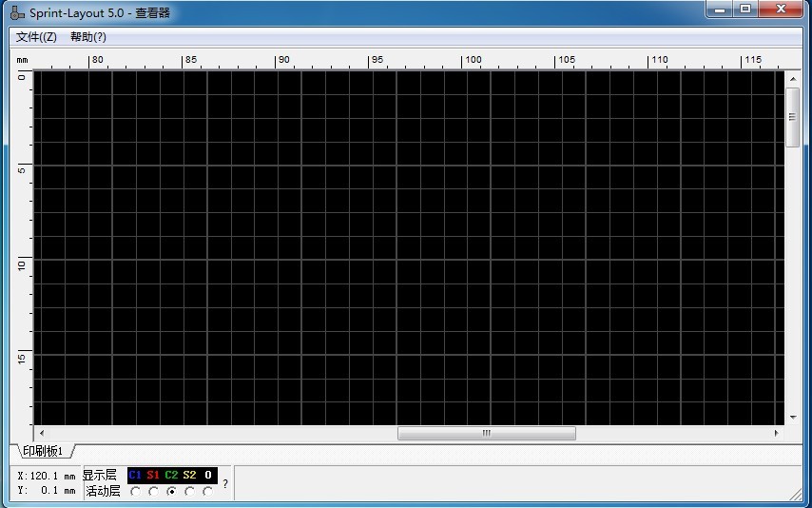
Task: Toggle S1 layer visibility label
Action: [x=153, y=475]
